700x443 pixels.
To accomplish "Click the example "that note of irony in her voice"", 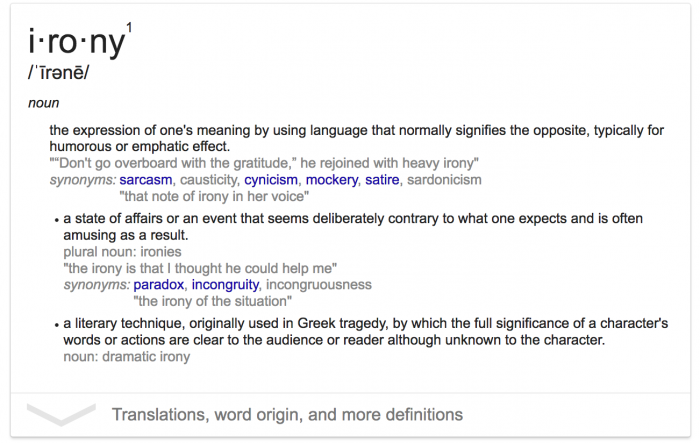I will point(214,196).
